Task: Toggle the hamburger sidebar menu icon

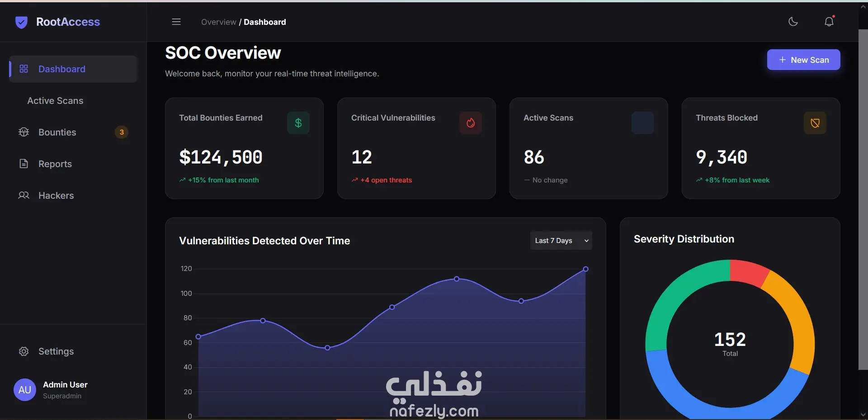Action: click(x=176, y=22)
